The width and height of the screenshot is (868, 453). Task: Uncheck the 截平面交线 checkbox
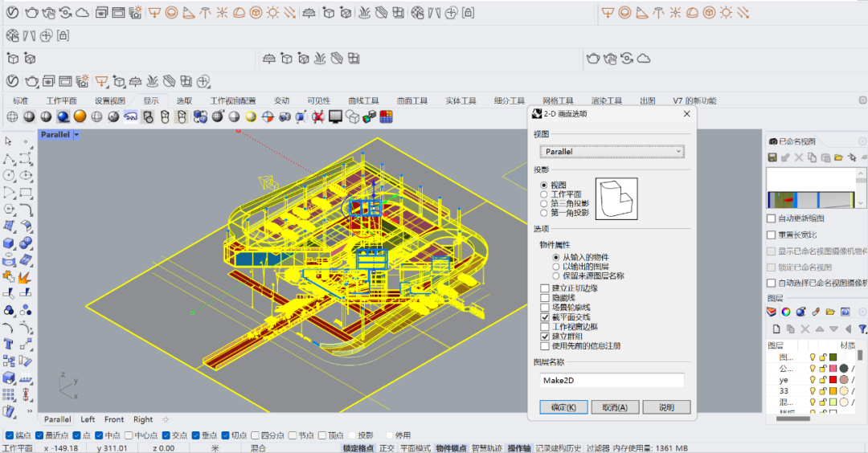tap(545, 317)
